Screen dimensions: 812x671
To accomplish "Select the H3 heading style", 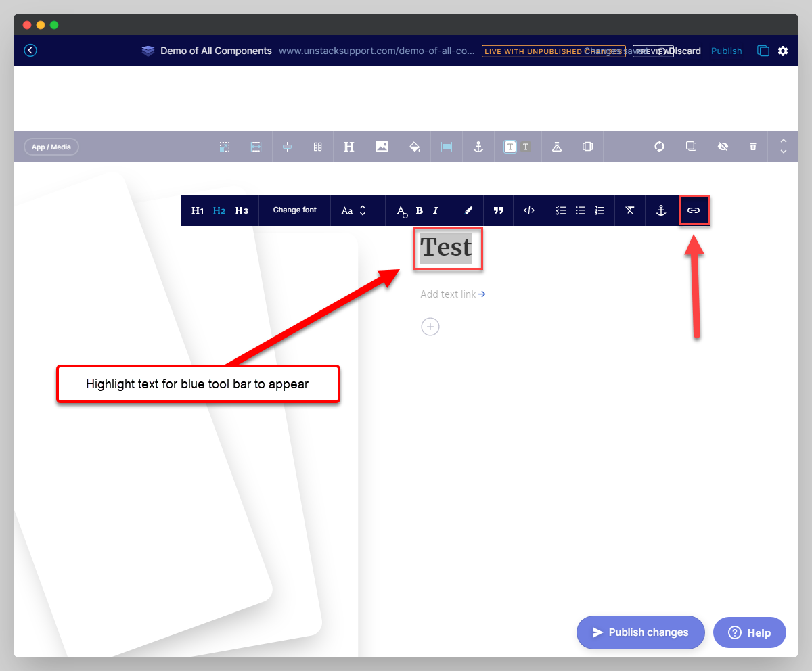I will coord(242,210).
